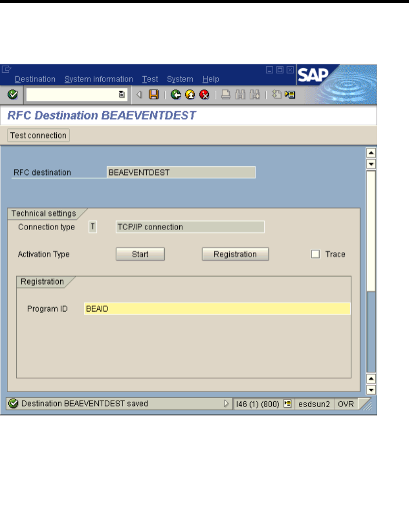The height and width of the screenshot is (532, 409).
Task: Click the Test connection button
Action: tap(39, 135)
